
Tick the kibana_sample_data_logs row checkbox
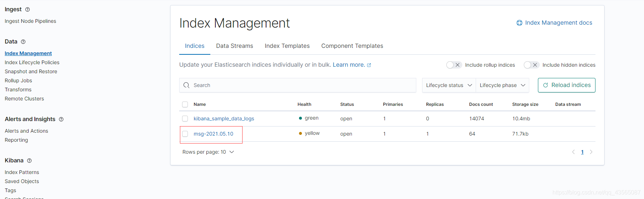[185, 119]
